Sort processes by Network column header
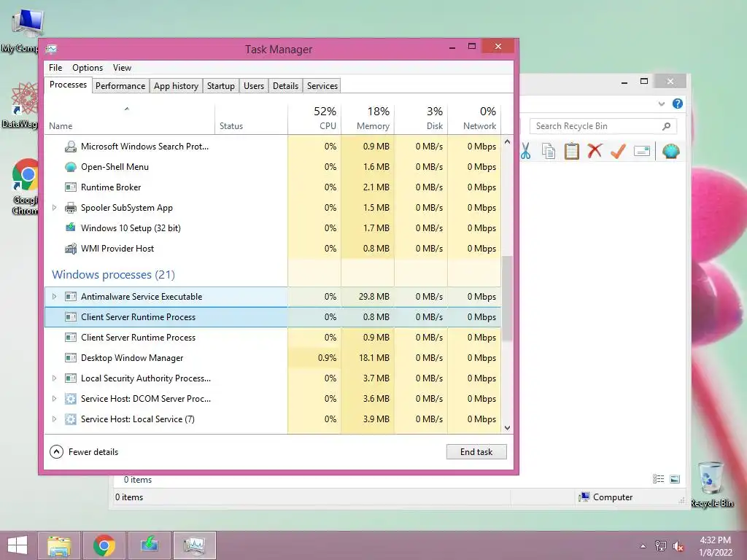This screenshot has height=560, width=747. pyautogui.click(x=474, y=118)
